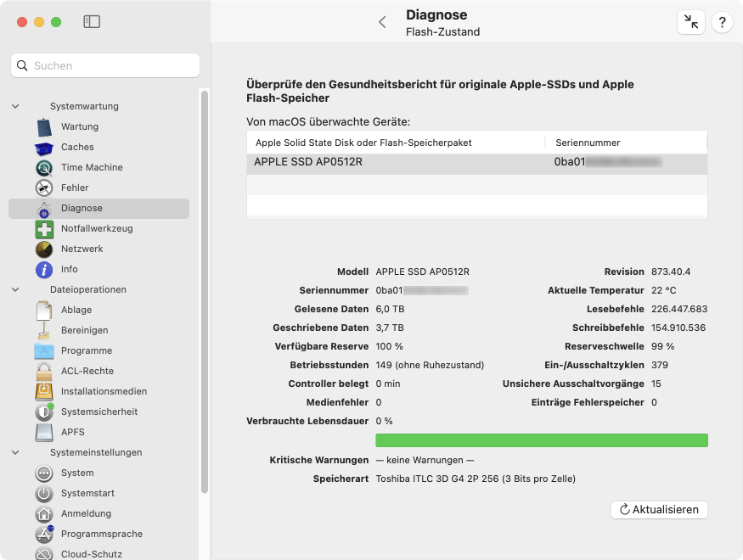This screenshot has width=743, height=560.
Task: Click the Installationsmedien download icon
Action: pos(44,391)
